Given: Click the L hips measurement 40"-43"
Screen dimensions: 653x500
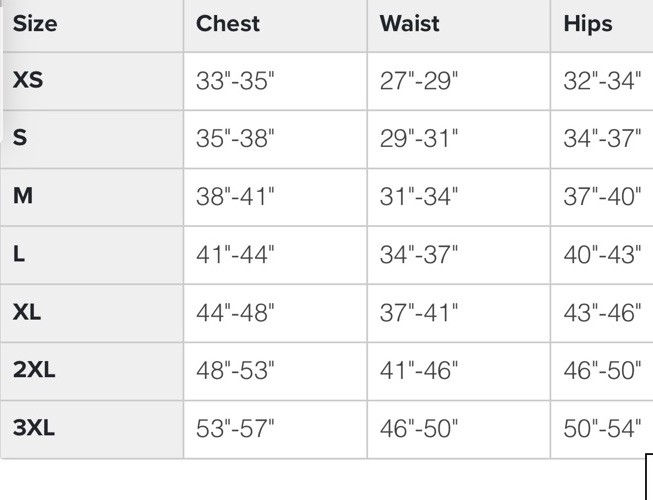Looking at the screenshot, I should click(602, 256).
